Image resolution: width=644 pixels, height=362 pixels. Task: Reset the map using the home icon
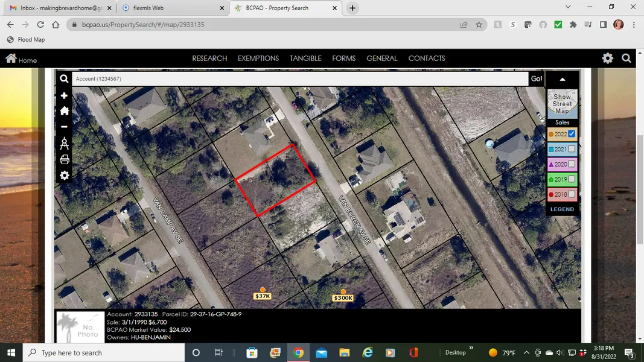[64, 111]
